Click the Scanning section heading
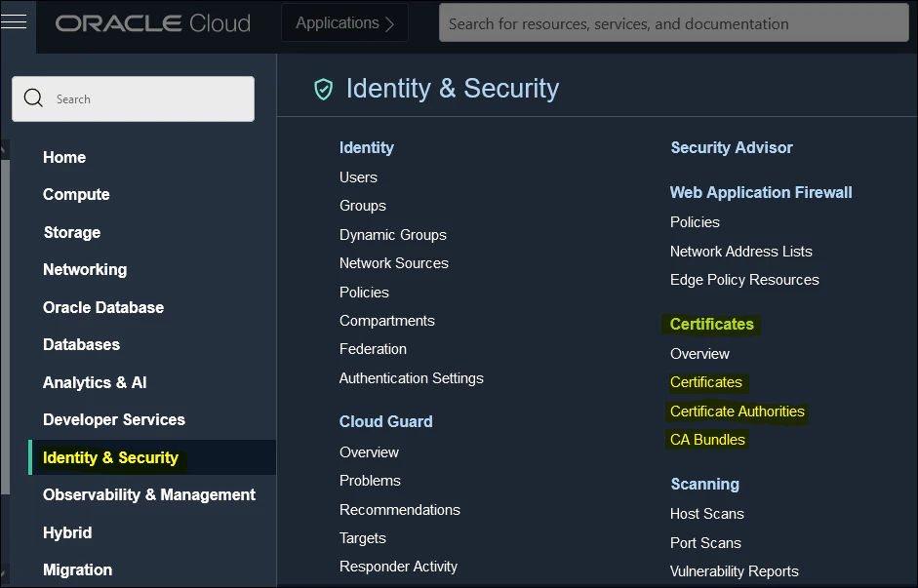 point(705,485)
